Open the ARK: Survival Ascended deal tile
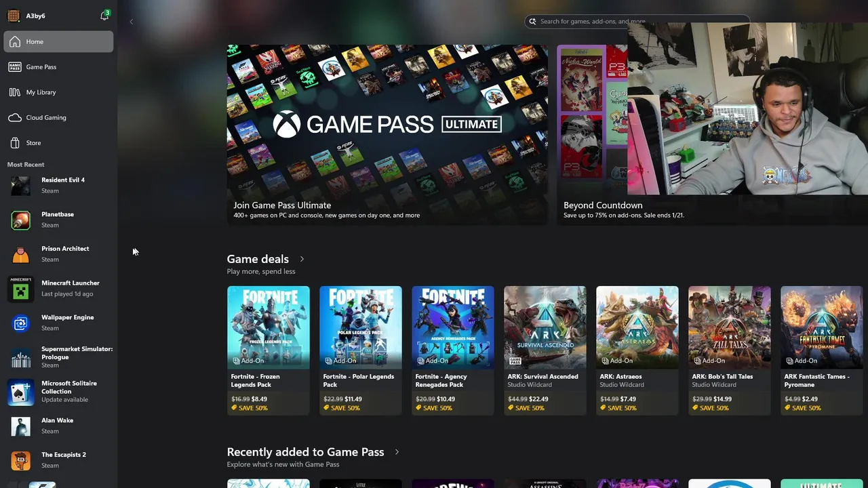 pyautogui.click(x=545, y=350)
